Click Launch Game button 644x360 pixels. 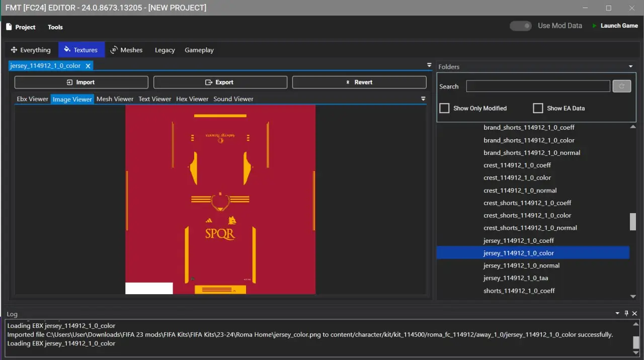615,26
